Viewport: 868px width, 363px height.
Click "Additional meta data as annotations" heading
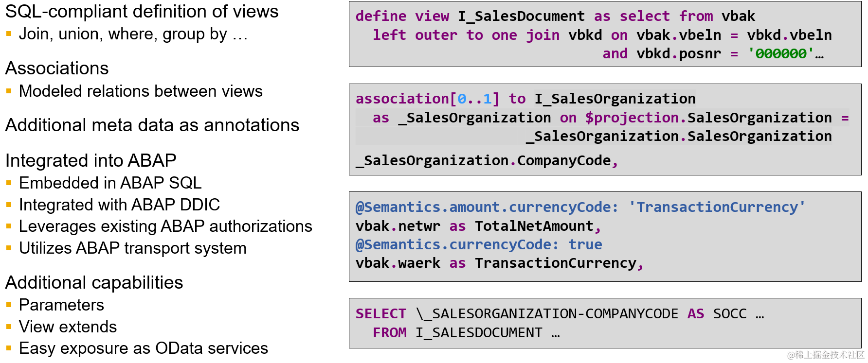(x=152, y=125)
